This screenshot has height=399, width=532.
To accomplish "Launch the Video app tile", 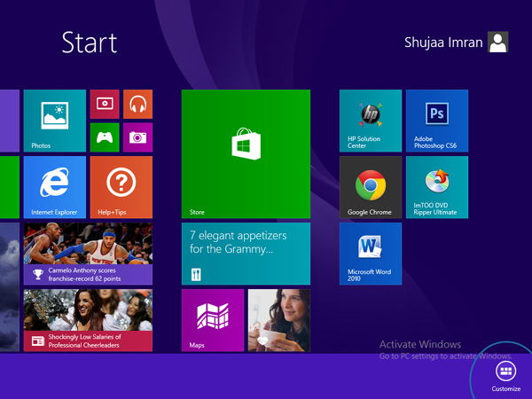I will coord(105,104).
